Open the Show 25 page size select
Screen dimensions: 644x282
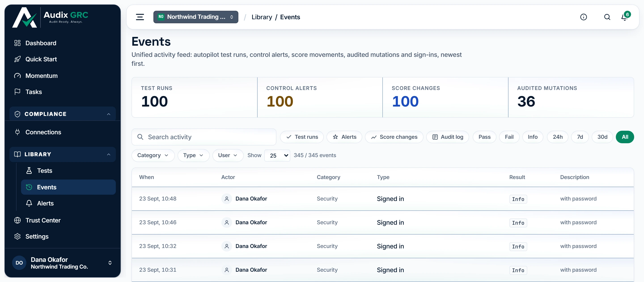277,155
